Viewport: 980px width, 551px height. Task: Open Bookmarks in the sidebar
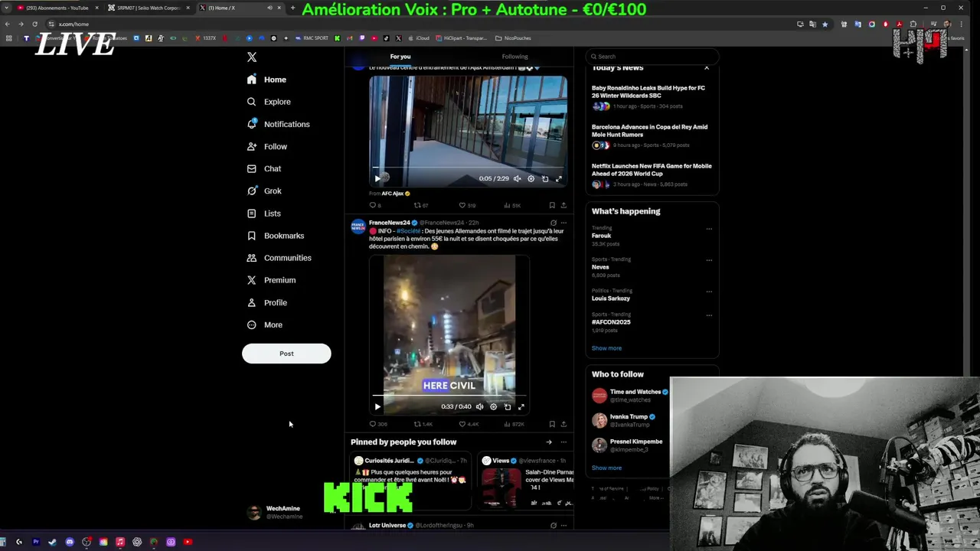(x=276, y=236)
